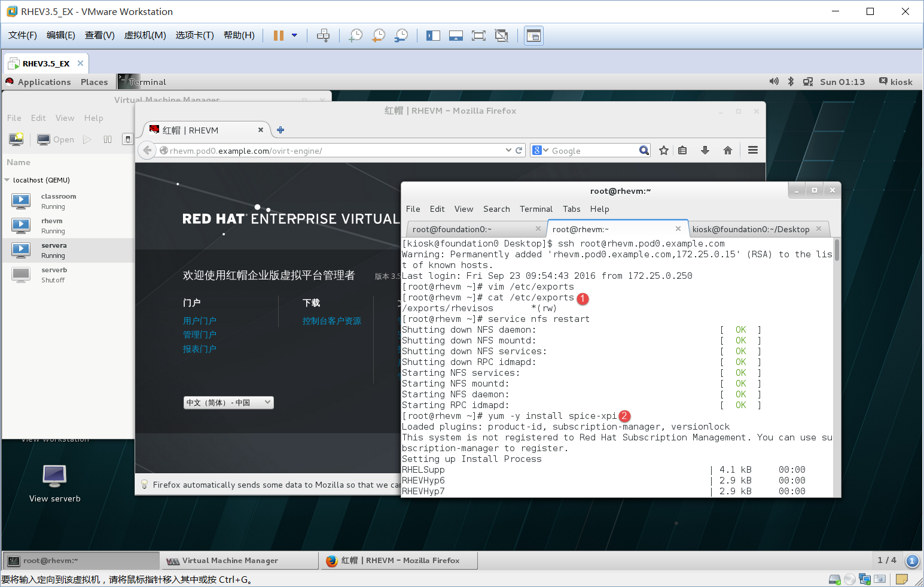The height and width of the screenshot is (587, 924).
Task: Select the RHEV3.5_EX VM tab
Action: point(46,63)
